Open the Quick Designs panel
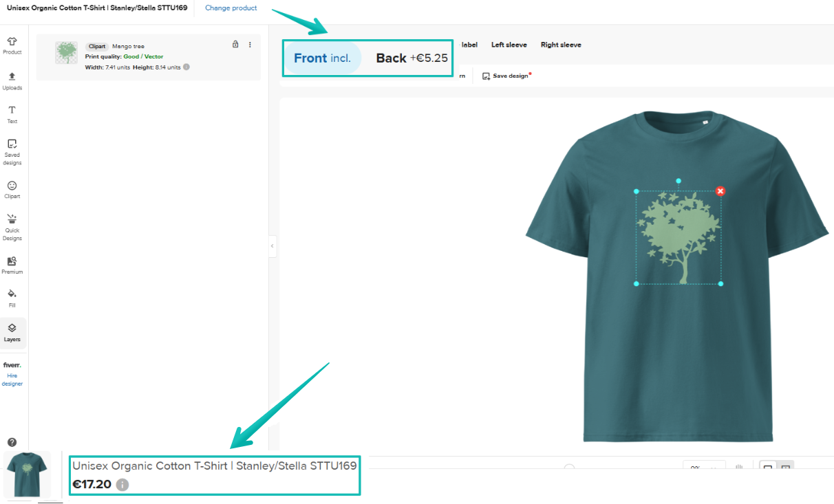834x504 pixels. tap(12, 228)
